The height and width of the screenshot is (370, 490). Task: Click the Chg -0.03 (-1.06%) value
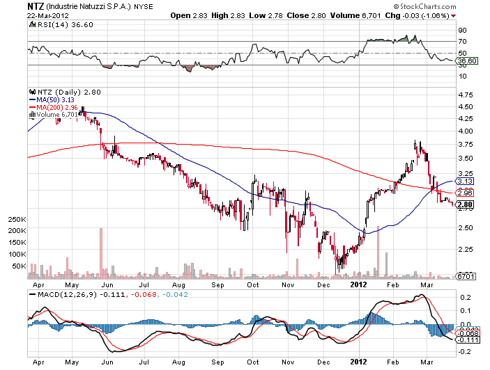[x=417, y=15]
